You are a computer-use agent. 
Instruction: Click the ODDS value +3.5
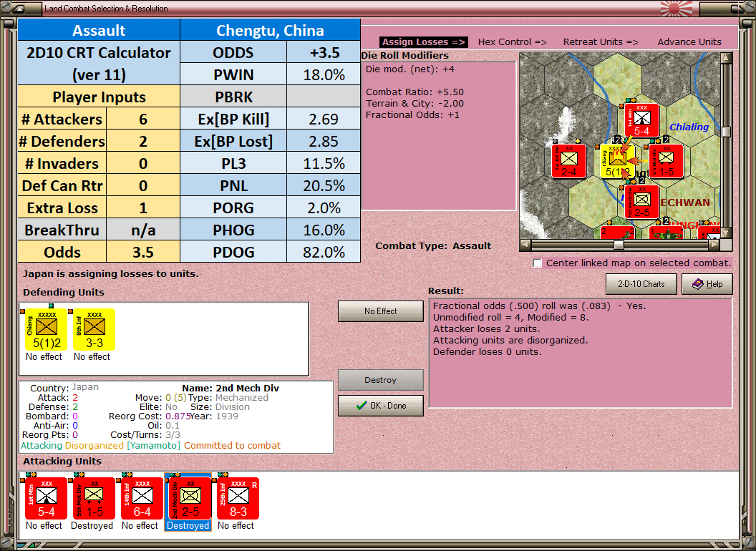324,52
